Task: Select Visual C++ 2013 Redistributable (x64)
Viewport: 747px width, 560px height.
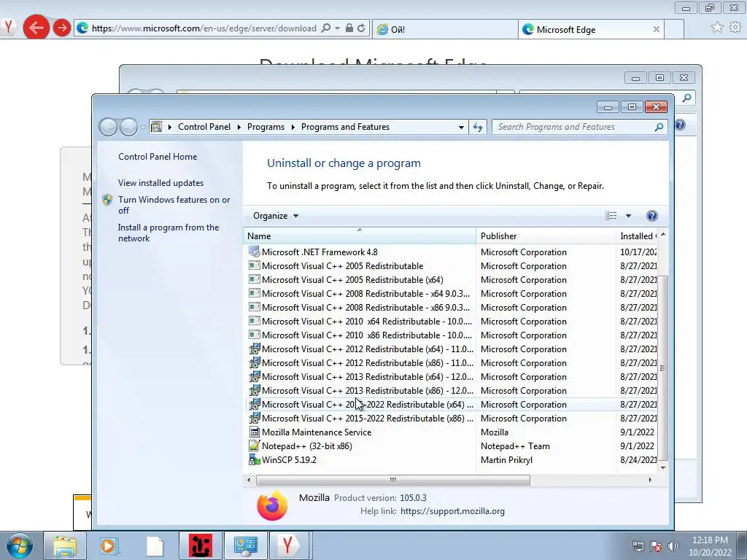Action: pos(452,376)
